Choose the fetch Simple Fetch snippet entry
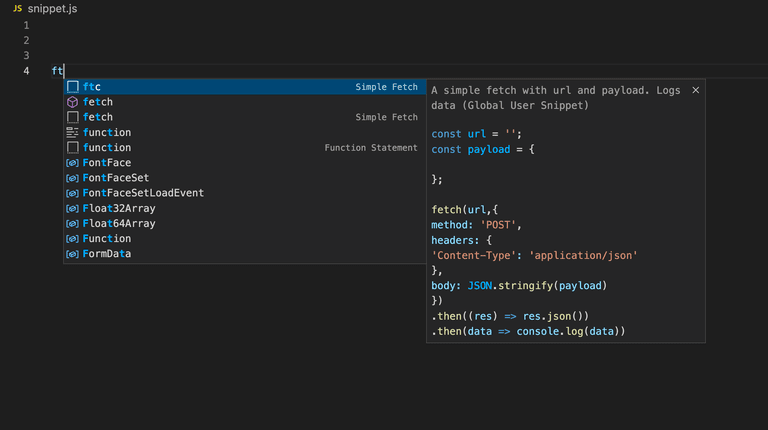The image size is (768, 430). pos(245,117)
